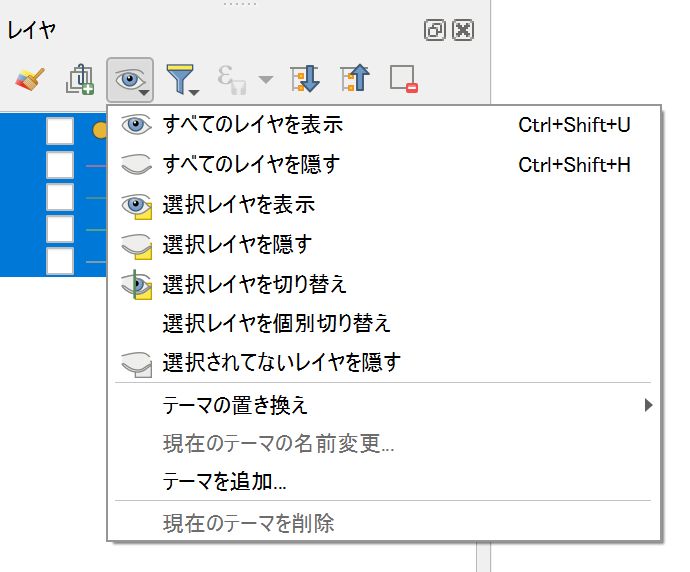
Task: Select すべてのレイヤを隠す menu entry
Action: pos(384,165)
